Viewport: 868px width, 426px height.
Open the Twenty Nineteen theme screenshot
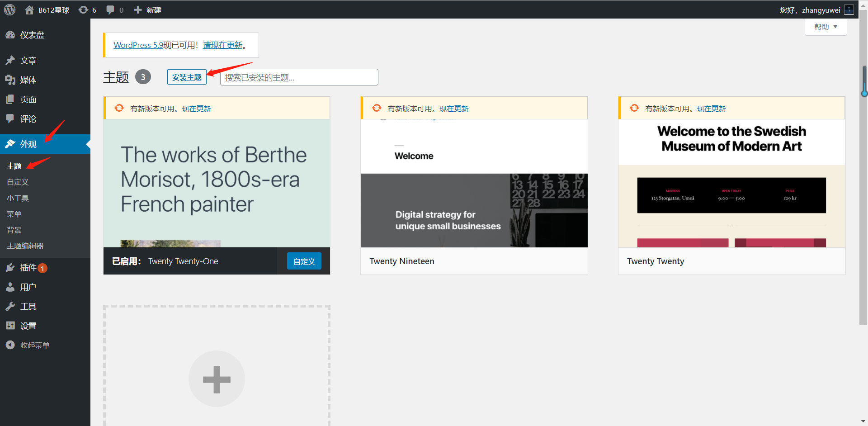tap(474, 183)
